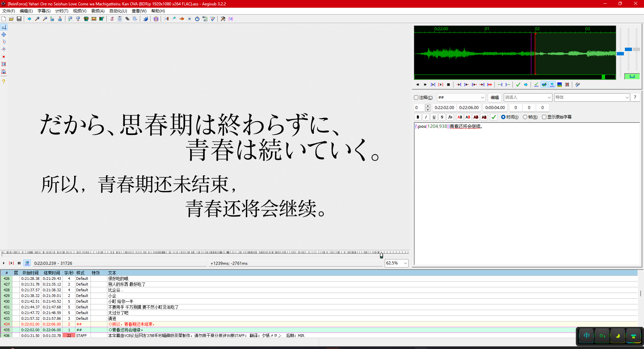The width and height of the screenshot is (644, 349).
Task: Launch the ASSDraw3 character icon
Action: click(x=156, y=19)
